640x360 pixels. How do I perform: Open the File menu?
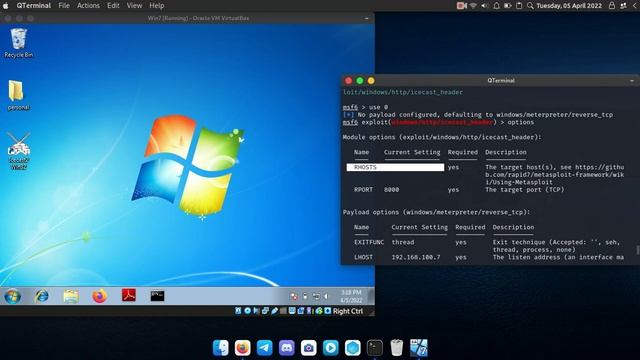tap(64, 6)
